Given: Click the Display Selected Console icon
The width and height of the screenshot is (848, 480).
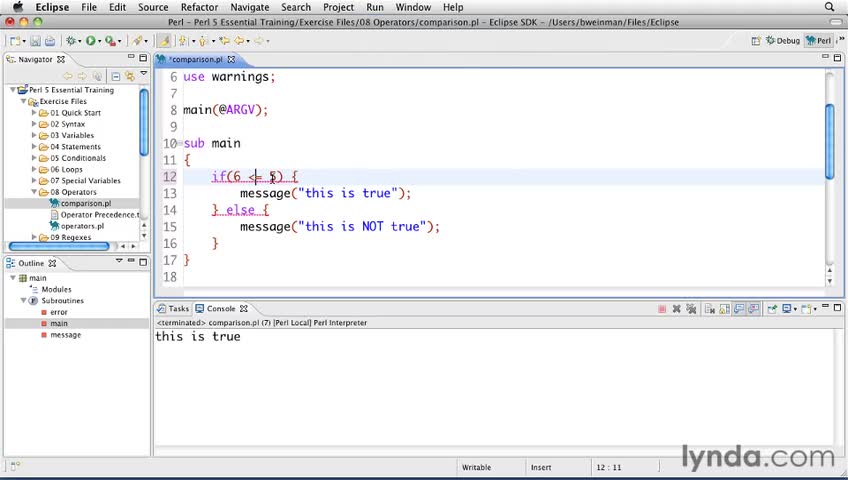Looking at the screenshot, I should [x=787, y=309].
